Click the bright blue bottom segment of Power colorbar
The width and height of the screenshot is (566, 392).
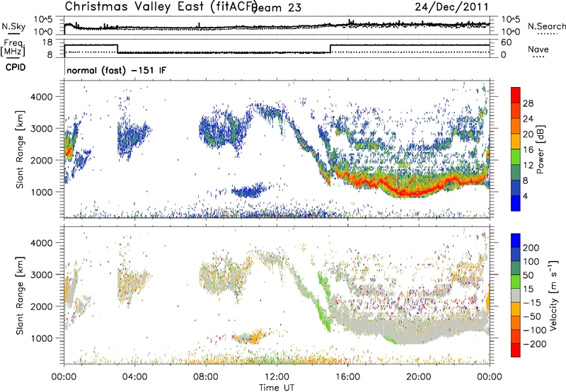pos(516,204)
